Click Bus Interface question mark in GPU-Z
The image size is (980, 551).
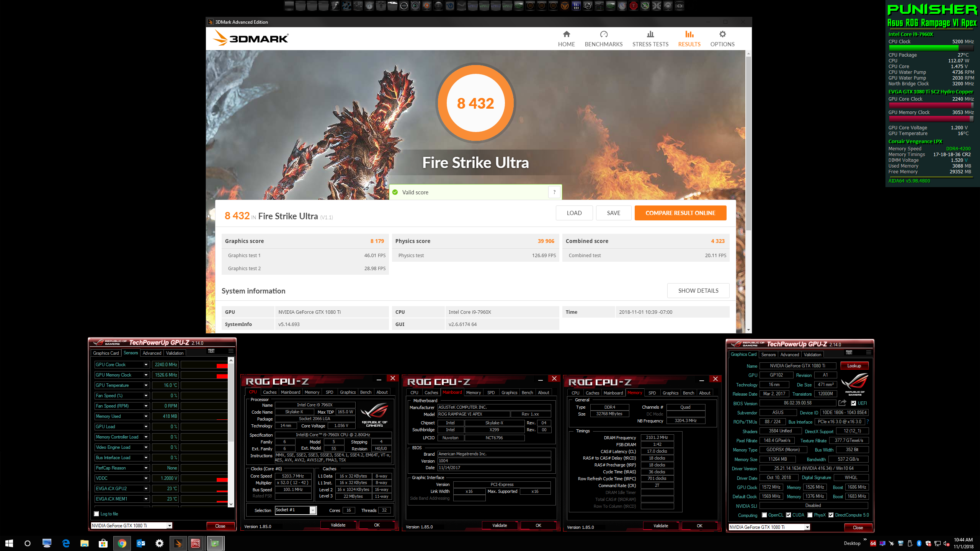[867, 422]
